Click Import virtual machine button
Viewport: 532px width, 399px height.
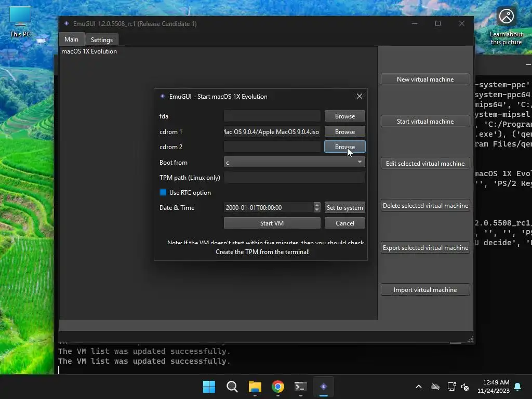(425, 289)
